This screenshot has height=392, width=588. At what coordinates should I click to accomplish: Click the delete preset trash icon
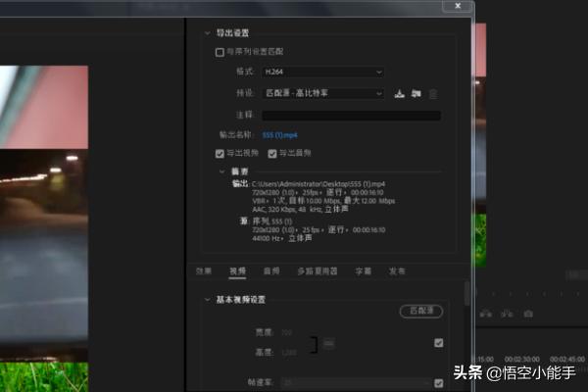tap(433, 94)
